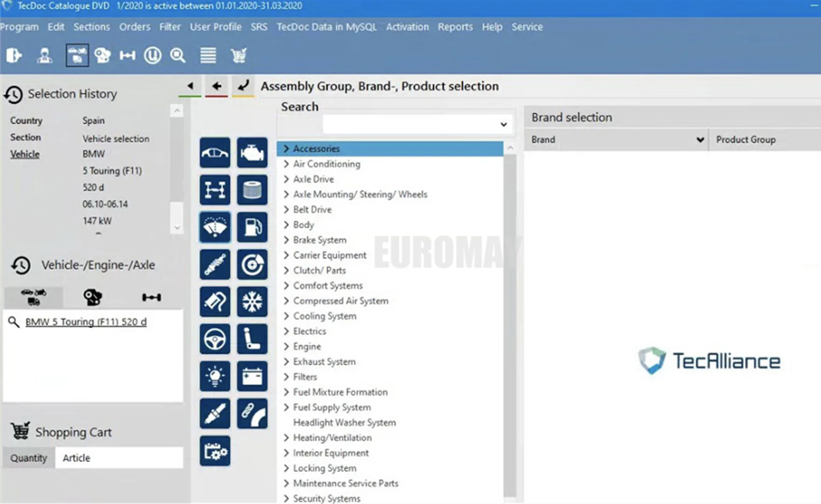
Task: Go back using the arrow above the red line
Action: tap(217, 86)
